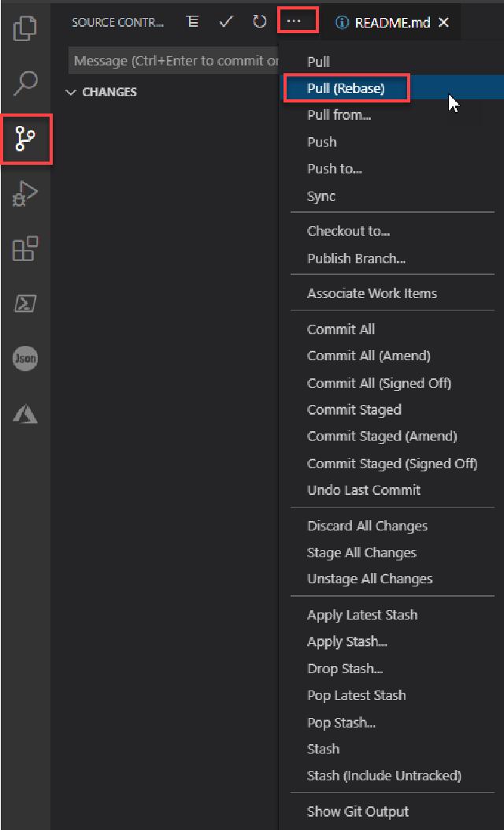This screenshot has width=504, height=830.
Task: Select the Source Control icon
Action: (25, 139)
